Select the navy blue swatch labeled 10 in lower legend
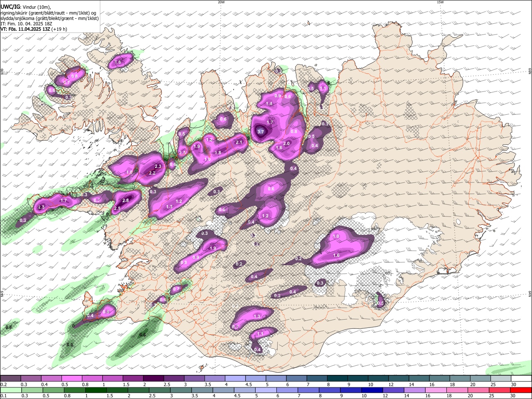The image size is (532, 399). pos(372,390)
